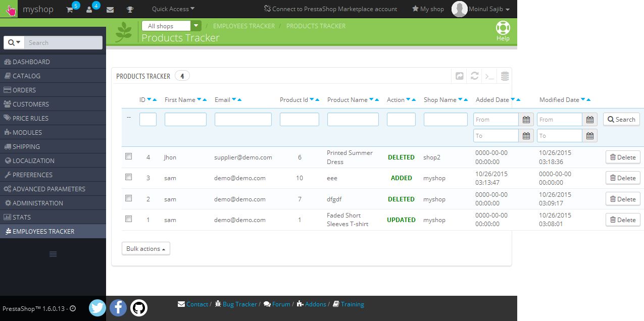Sort Shop Name column ascending
This screenshot has height=321, width=644.
click(466, 100)
